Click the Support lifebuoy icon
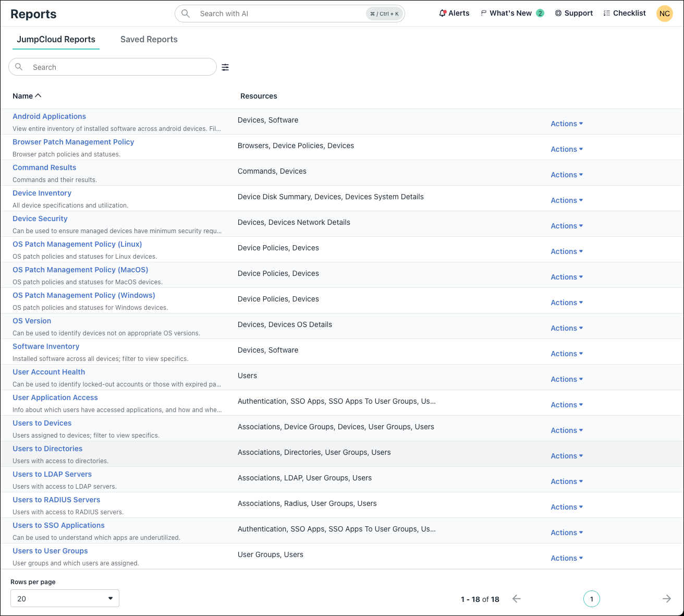Image resolution: width=684 pixels, height=616 pixels. [558, 13]
